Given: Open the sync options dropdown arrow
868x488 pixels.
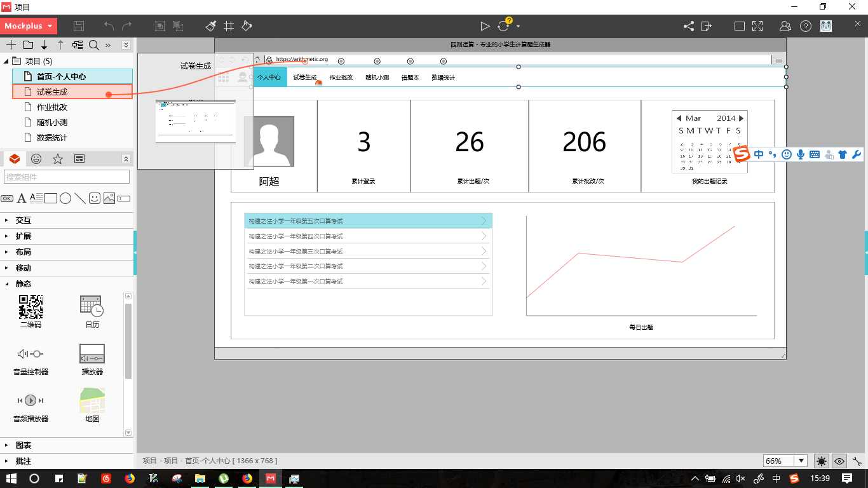Looking at the screenshot, I should point(519,27).
